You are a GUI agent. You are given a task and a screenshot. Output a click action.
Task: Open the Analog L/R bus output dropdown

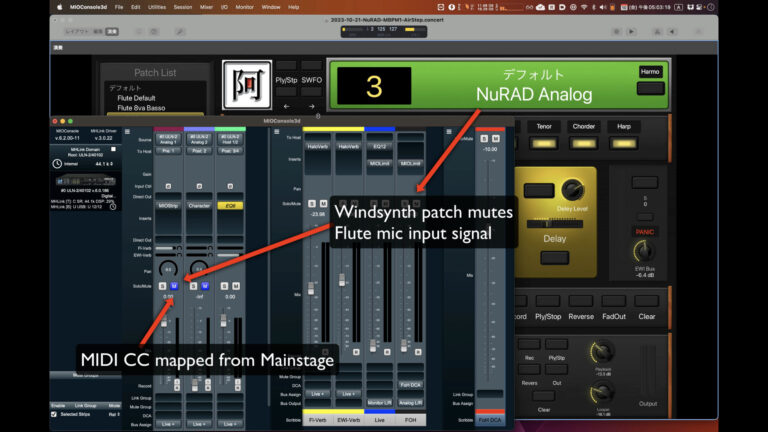410,403
